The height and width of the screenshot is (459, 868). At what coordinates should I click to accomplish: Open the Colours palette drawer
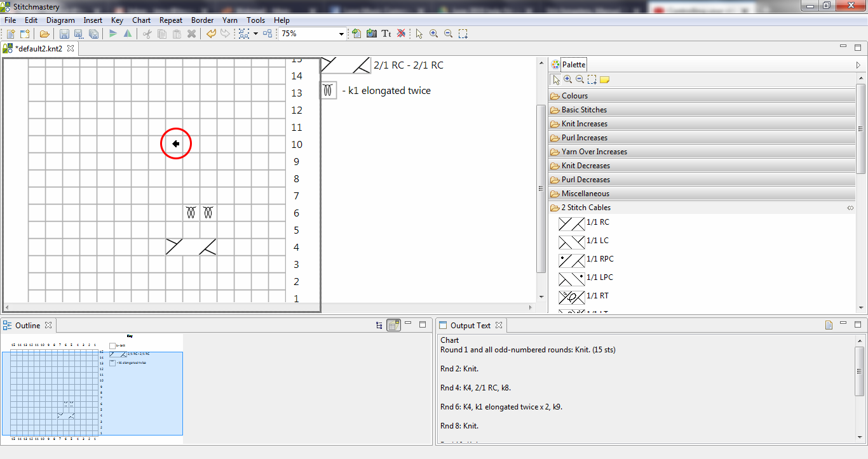(574, 96)
